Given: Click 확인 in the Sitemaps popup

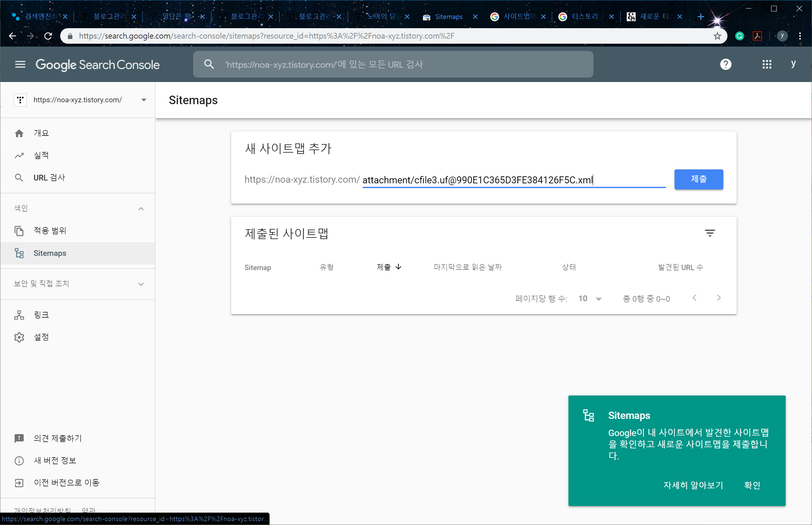Looking at the screenshot, I should pyautogui.click(x=752, y=485).
